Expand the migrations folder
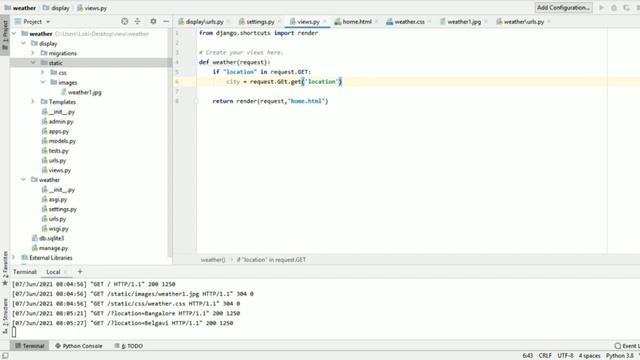 (x=33, y=53)
